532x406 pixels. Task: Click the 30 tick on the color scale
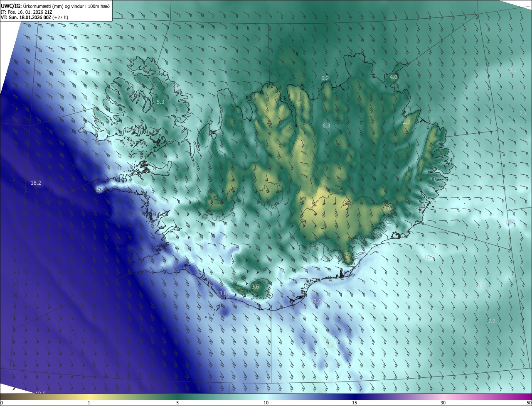tap(443, 403)
